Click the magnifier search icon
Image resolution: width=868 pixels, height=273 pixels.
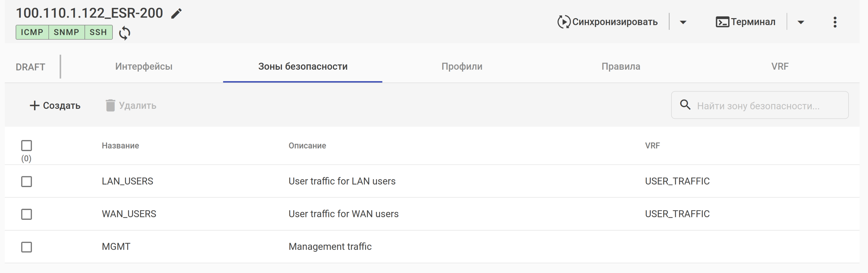pyautogui.click(x=685, y=105)
